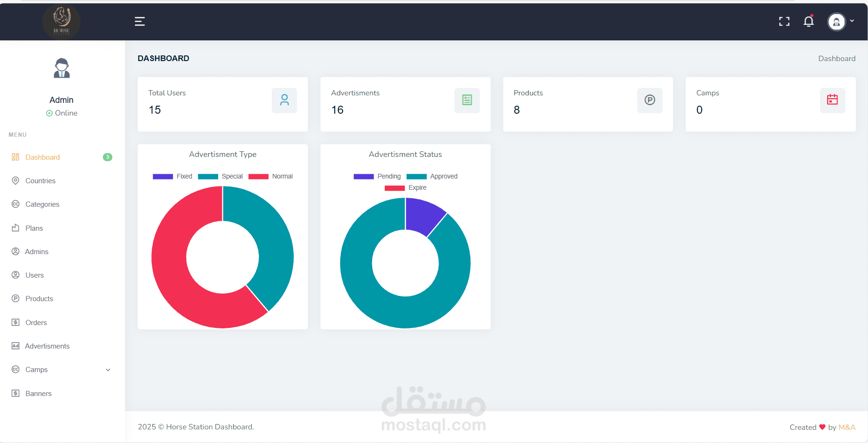Toggle the Approved legend entry
This screenshot has width=868, height=443.
[432, 176]
